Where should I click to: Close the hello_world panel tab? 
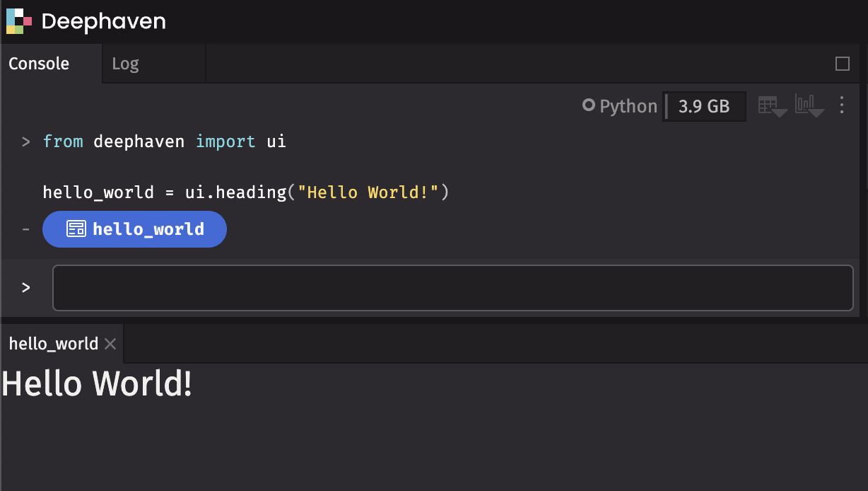click(x=110, y=344)
